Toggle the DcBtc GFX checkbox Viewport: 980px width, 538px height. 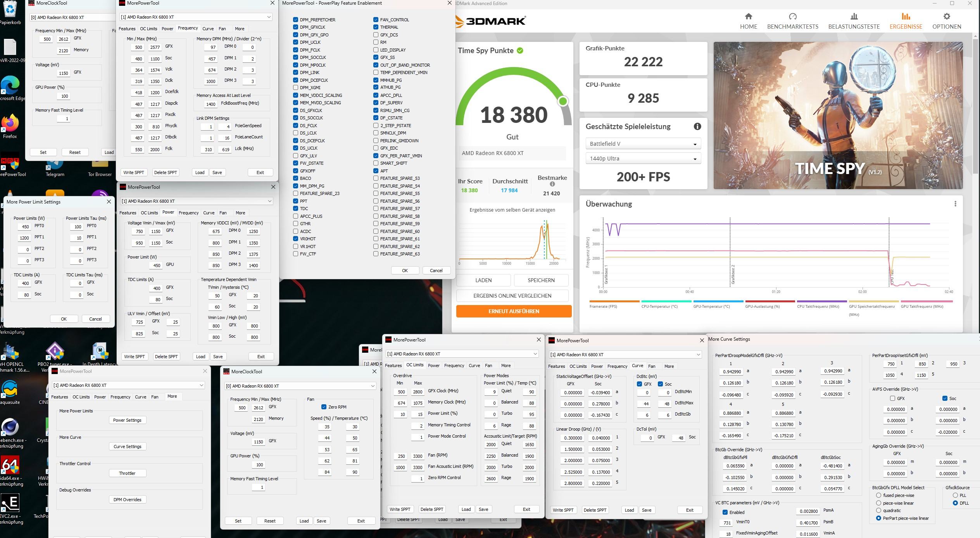639,384
